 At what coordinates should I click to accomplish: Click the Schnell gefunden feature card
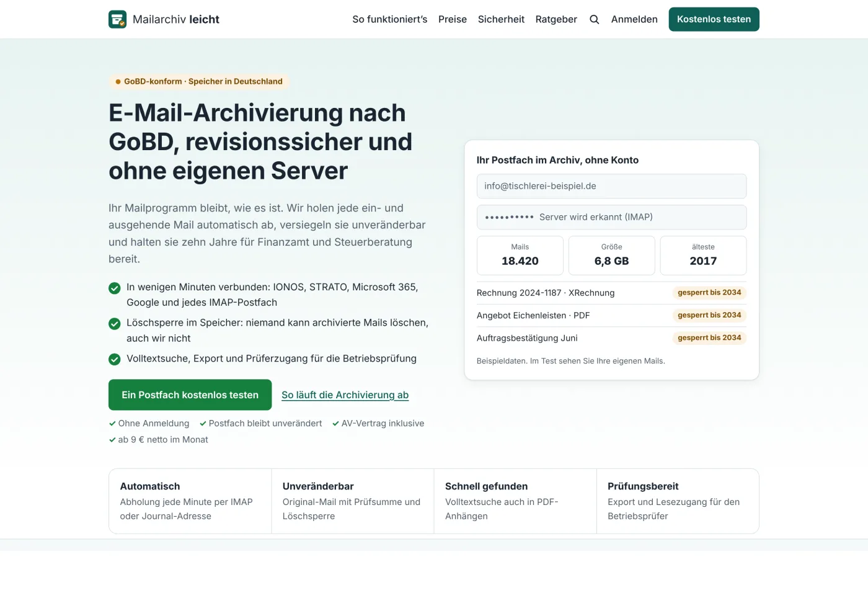click(515, 501)
